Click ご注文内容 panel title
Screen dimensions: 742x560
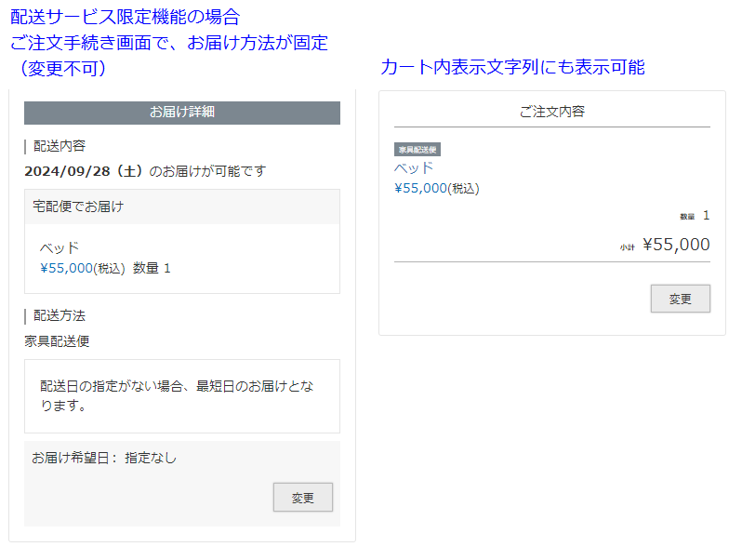551,112
